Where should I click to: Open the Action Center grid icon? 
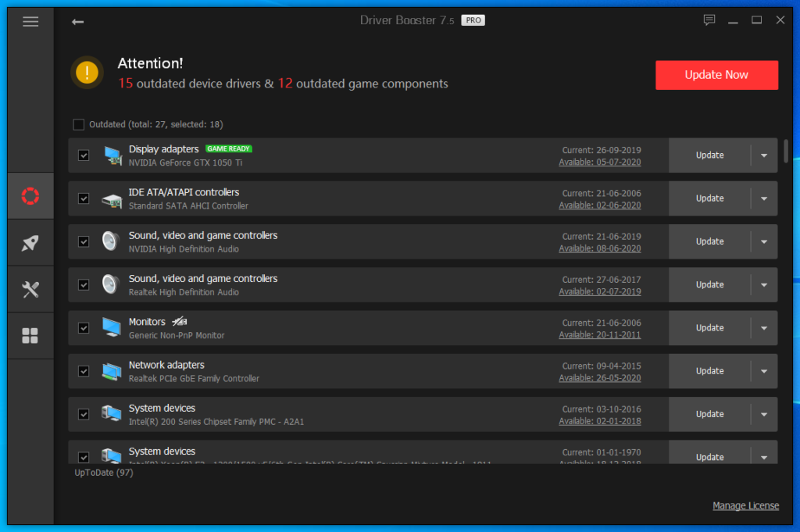[30, 335]
